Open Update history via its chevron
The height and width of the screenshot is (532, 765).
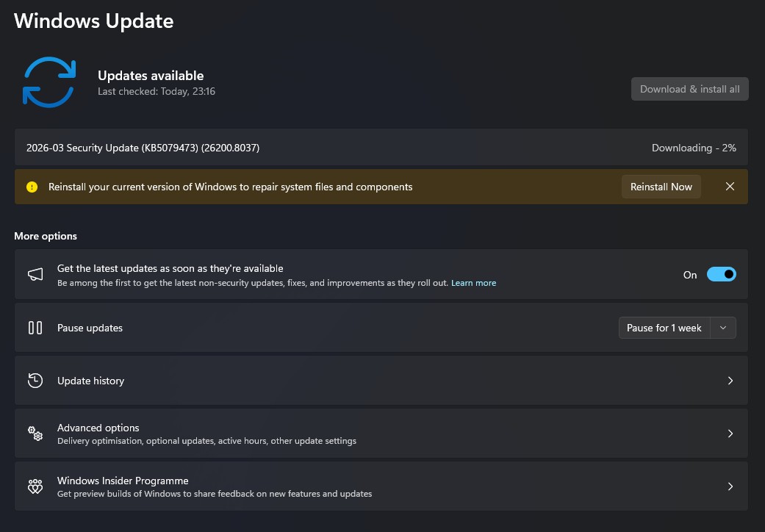(x=730, y=381)
